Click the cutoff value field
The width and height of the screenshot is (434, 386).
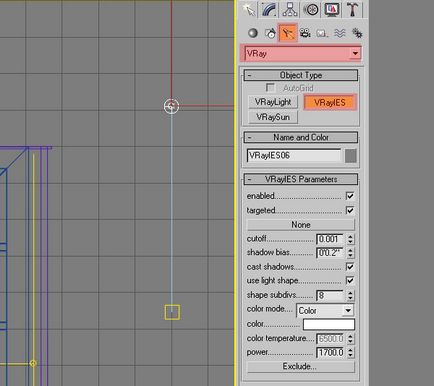(330, 239)
